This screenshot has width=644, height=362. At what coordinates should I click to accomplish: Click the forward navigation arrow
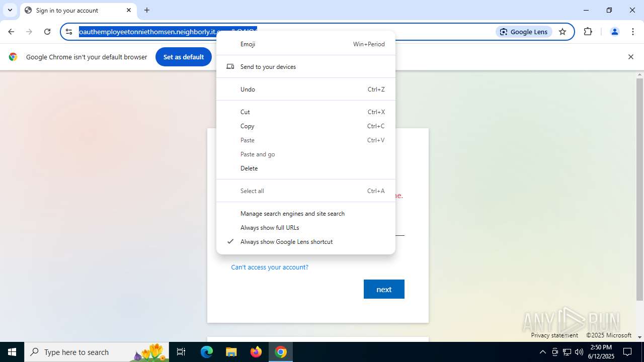click(29, 32)
